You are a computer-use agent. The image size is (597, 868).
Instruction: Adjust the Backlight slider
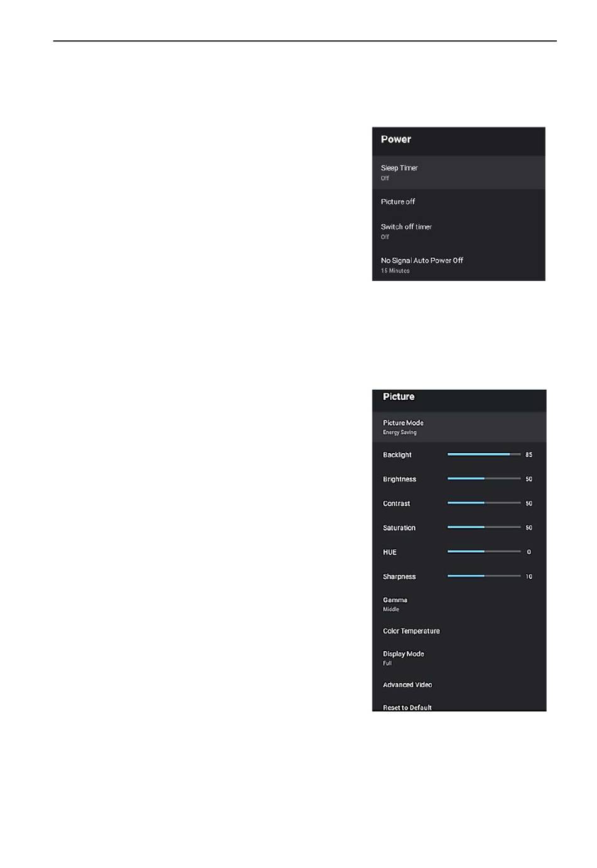484,454
